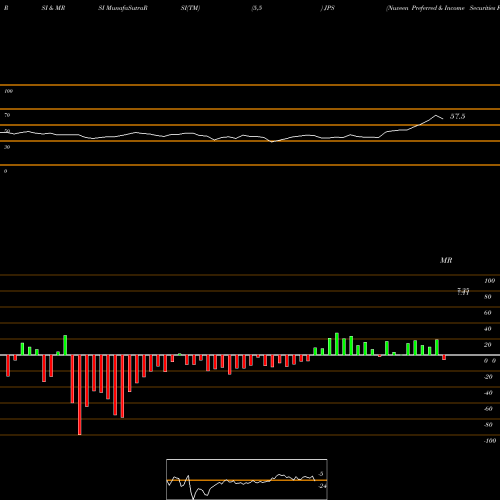Click the tallest red MR histogram bar

[x=79, y=395]
